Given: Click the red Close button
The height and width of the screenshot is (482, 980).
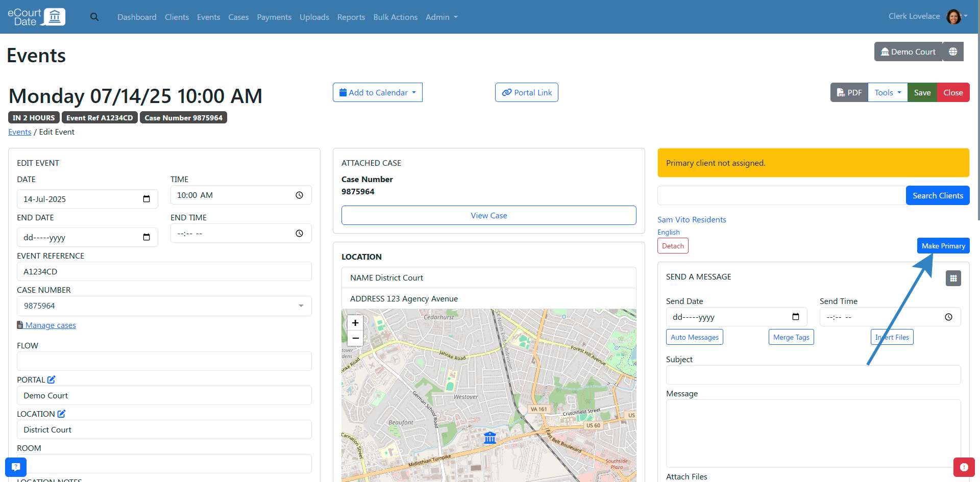Looking at the screenshot, I should pyautogui.click(x=953, y=92).
